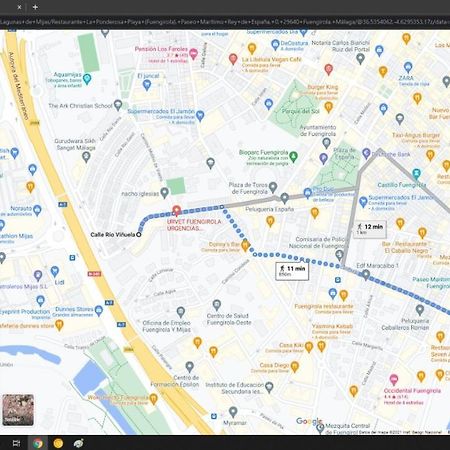Viewport: 450px width, 450px height.
Task: Click the Oficina de Empleo Fuengirola marker
Action: [x=181, y=312]
